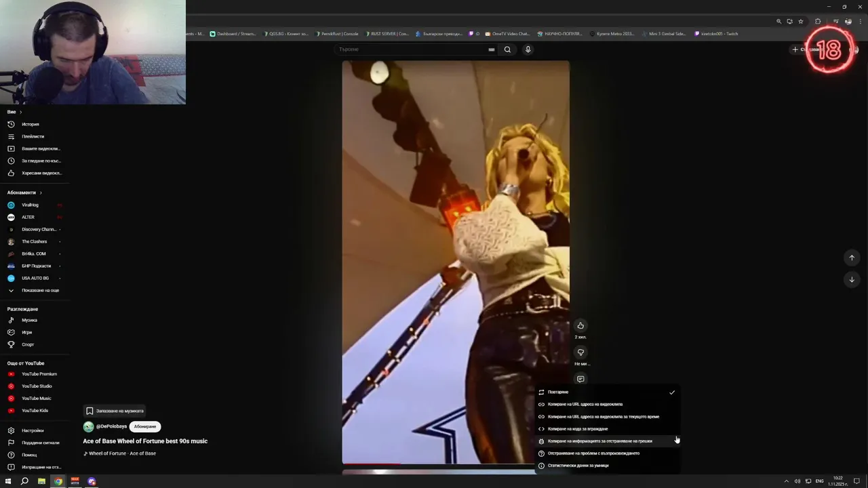Open the Dashboard / Stream bookmark

point(233,33)
